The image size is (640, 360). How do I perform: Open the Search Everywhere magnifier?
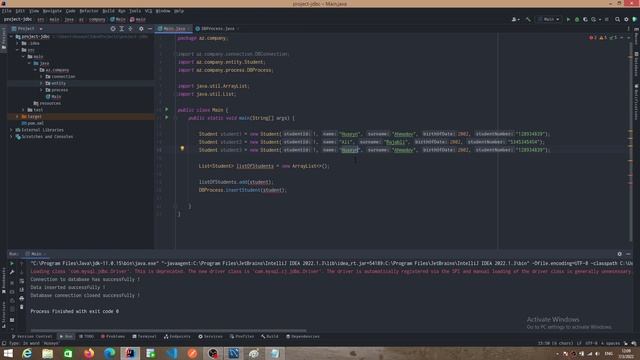coord(618,19)
